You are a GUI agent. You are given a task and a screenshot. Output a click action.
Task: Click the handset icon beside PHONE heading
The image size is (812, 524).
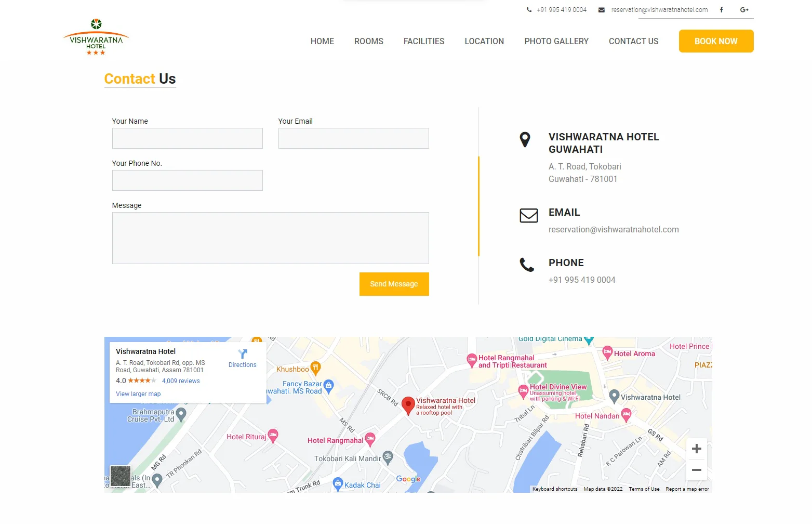pyautogui.click(x=527, y=265)
